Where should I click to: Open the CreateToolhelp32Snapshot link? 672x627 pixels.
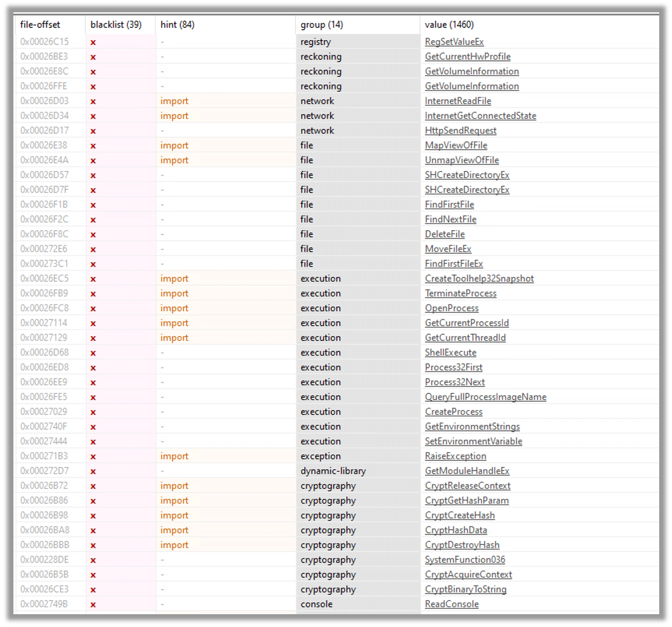click(479, 279)
